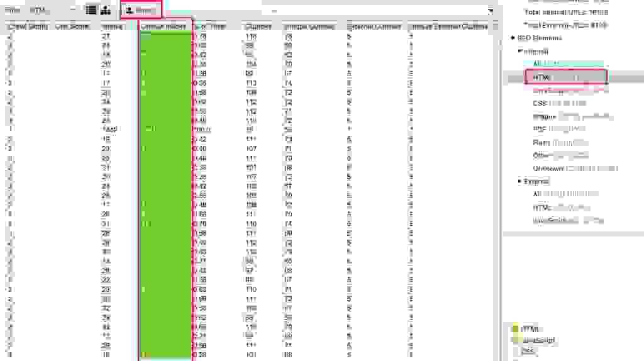Switch to the list view icon
This screenshot has height=361, width=644.
pyautogui.click(x=91, y=10)
